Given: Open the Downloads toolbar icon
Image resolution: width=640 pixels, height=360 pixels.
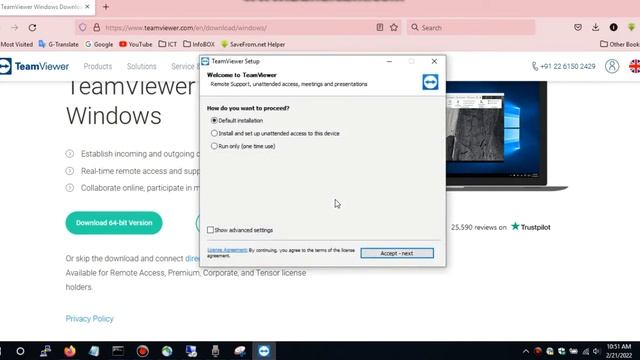Looking at the screenshot, I should coord(596,27).
